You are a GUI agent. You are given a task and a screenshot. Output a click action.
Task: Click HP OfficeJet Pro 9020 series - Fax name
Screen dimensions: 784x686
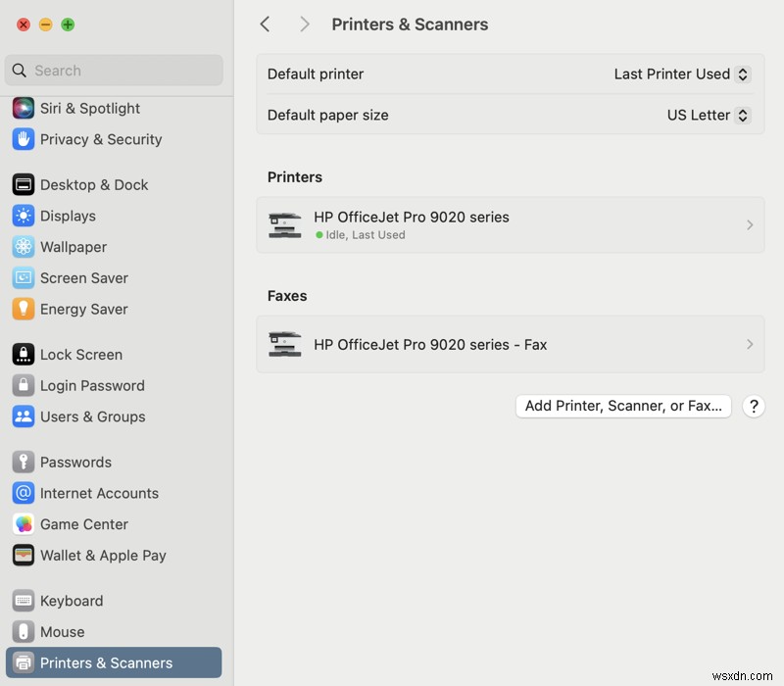click(430, 344)
